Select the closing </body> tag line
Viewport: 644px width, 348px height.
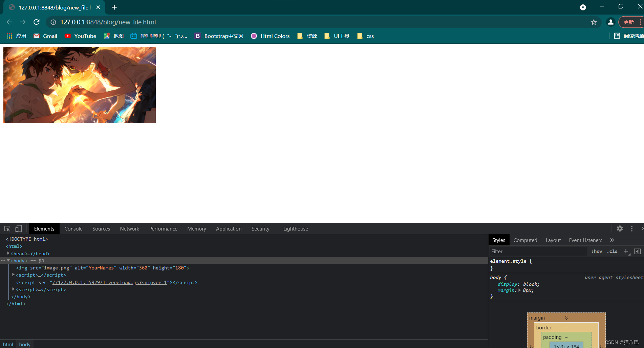pos(21,297)
